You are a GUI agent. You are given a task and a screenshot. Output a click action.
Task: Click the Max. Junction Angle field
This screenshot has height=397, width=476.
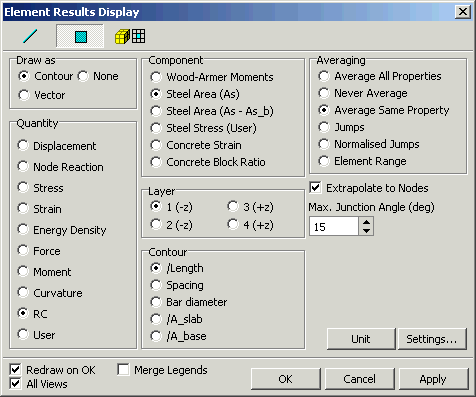click(x=334, y=226)
